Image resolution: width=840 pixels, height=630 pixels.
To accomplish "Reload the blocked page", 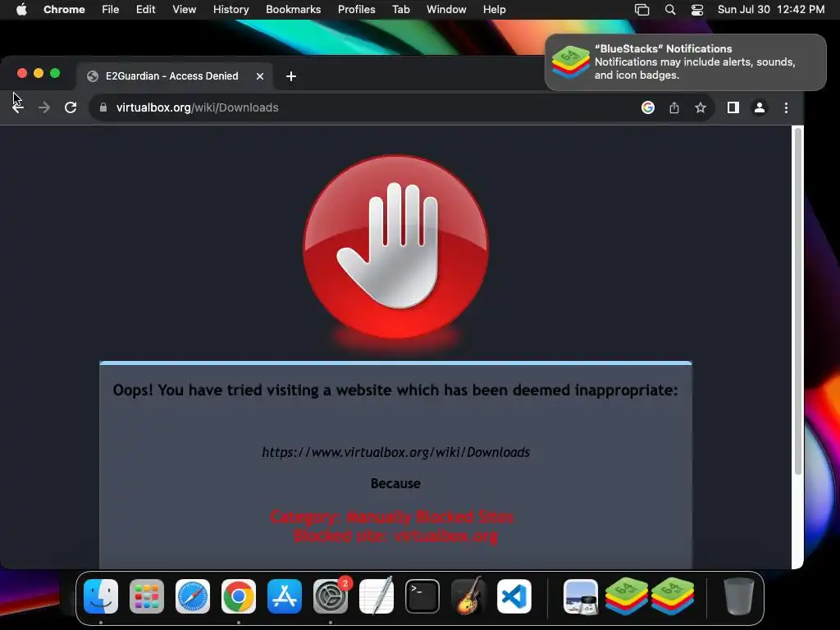I will click(71, 107).
